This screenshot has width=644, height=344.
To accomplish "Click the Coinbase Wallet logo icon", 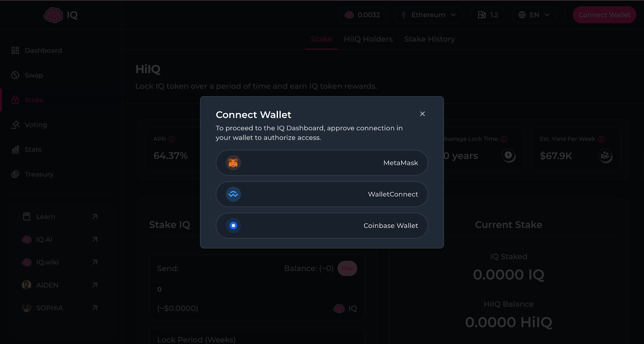I will pyautogui.click(x=233, y=226).
